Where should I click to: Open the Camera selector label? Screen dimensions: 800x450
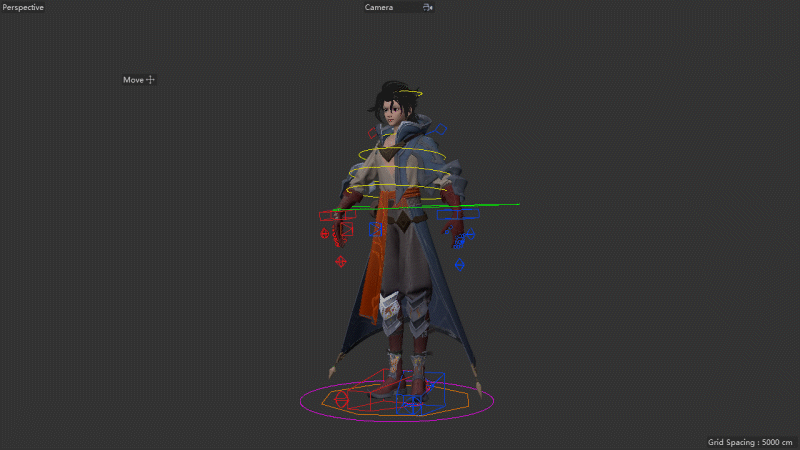379,7
